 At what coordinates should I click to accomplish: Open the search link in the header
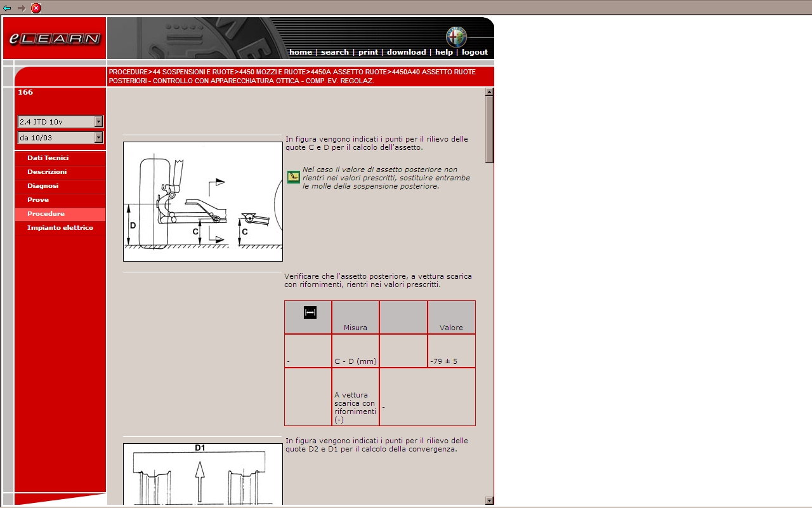click(334, 52)
